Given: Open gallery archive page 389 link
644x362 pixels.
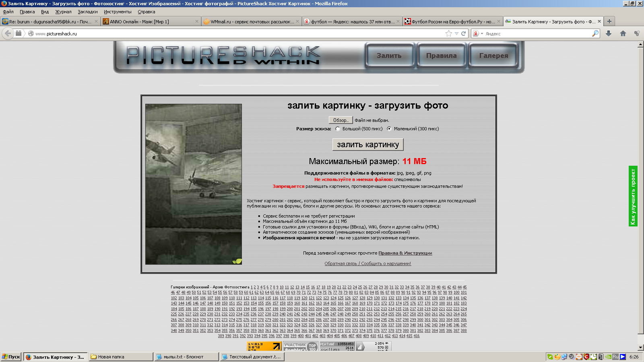Looking at the screenshot, I should (x=221, y=336).
